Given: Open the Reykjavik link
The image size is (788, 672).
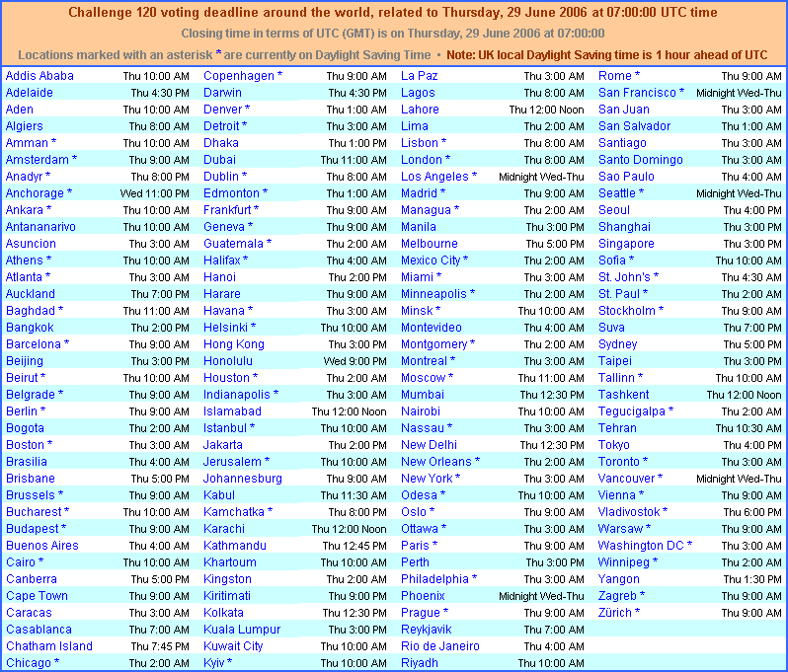Looking at the screenshot, I should pyautogui.click(x=427, y=630).
